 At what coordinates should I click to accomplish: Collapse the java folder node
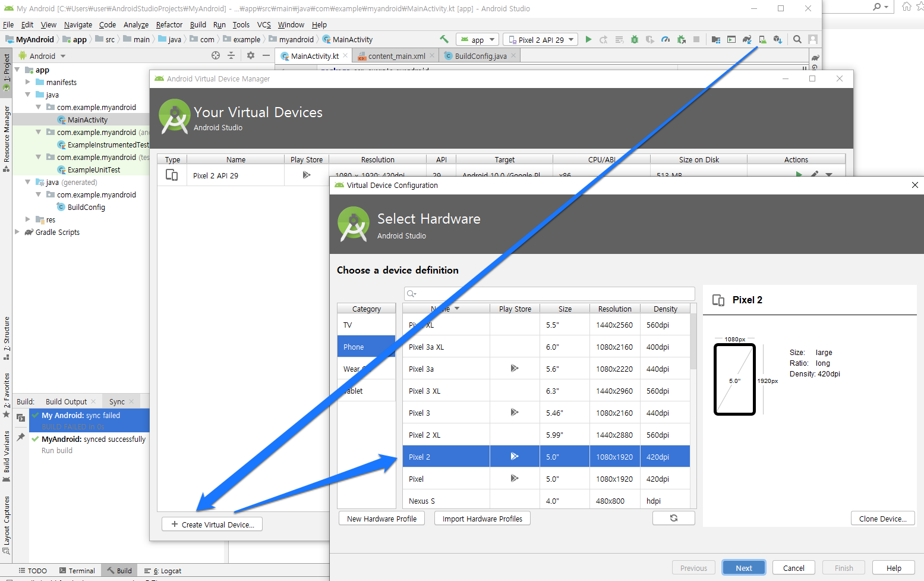27,95
